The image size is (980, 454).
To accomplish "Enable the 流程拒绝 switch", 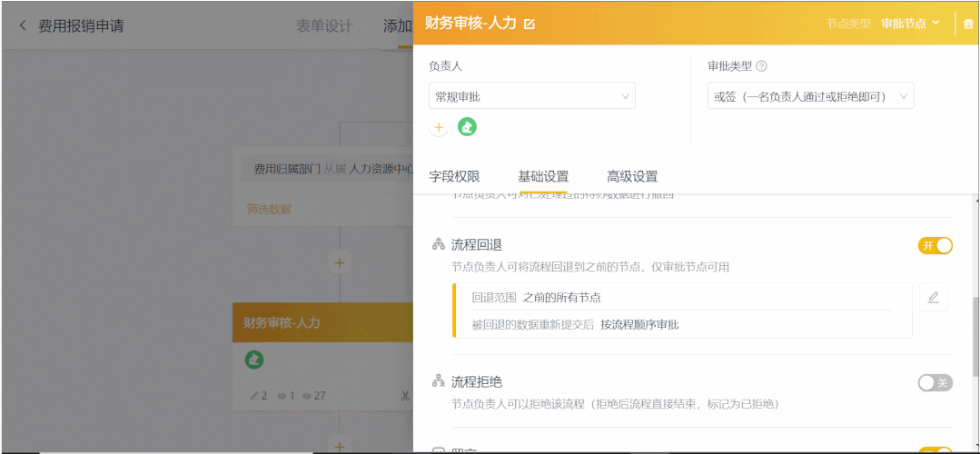I will point(935,383).
